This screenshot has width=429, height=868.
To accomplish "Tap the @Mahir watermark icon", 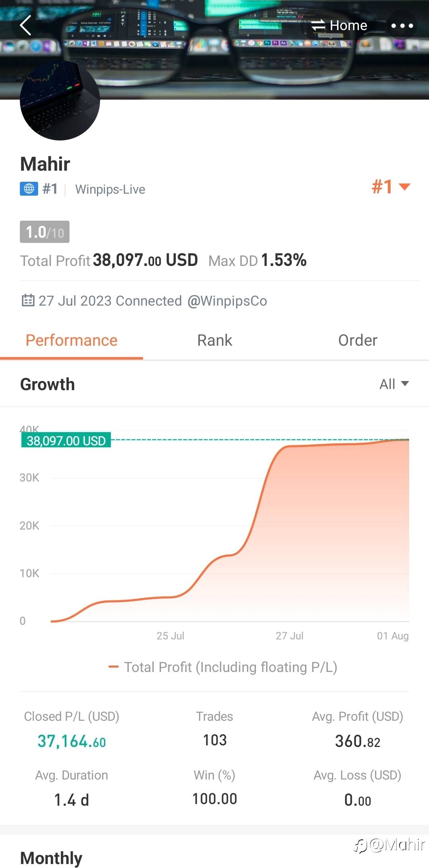I will point(389,845).
